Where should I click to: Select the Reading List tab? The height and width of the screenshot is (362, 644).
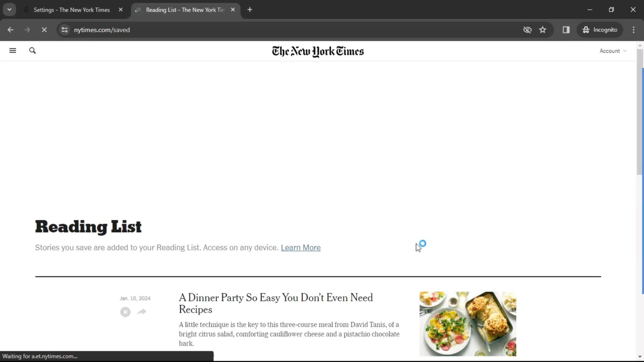tap(184, 10)
